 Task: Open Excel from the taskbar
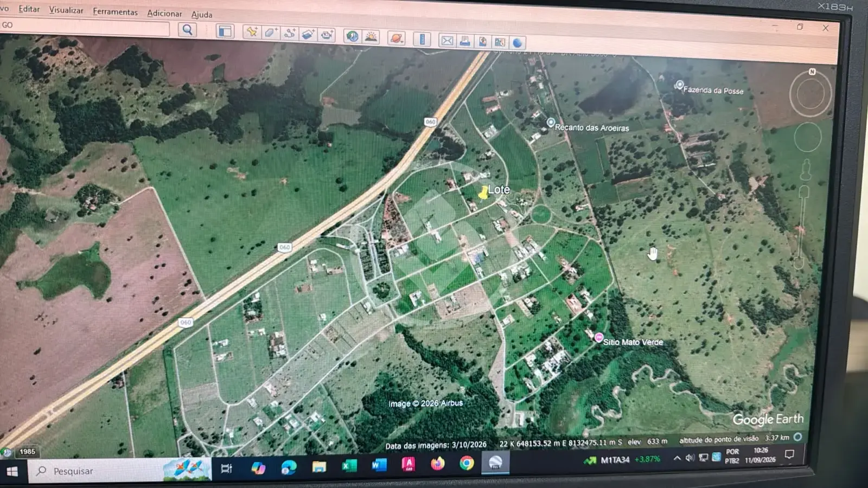(349, 465)
